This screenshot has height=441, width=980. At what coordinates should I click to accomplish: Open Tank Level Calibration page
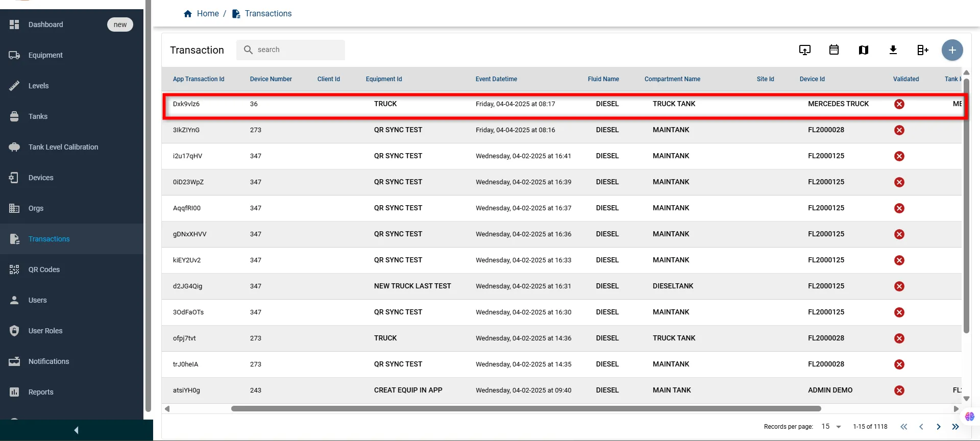(x=71, y=147)
